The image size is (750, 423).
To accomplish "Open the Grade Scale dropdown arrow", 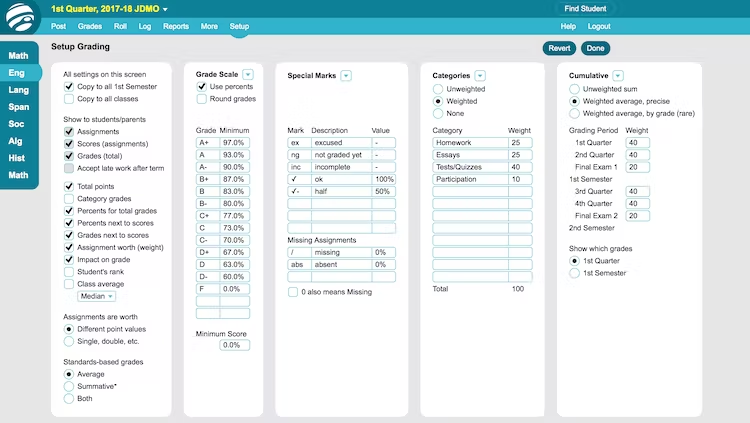I will (248, 75).
